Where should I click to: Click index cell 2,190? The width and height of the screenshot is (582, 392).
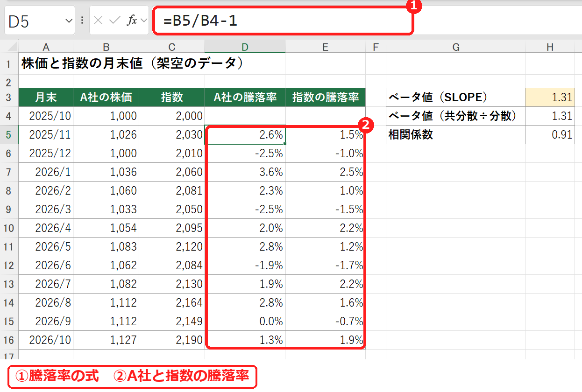172,340
